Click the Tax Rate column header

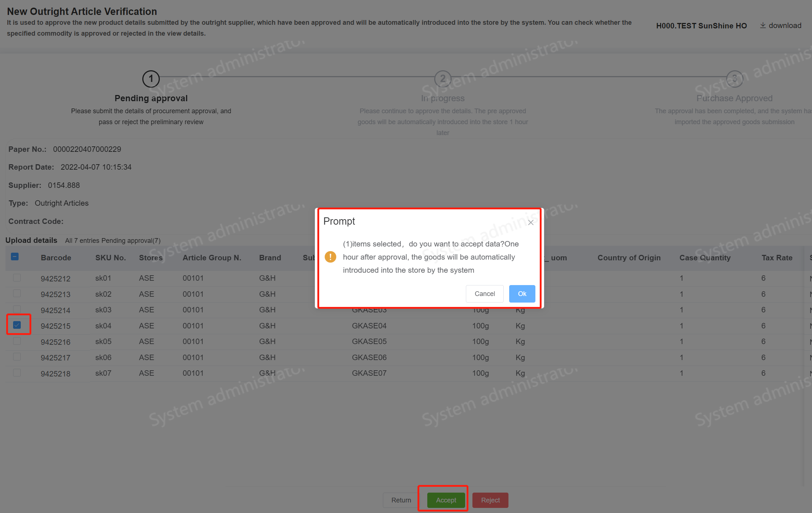point(777,258)
